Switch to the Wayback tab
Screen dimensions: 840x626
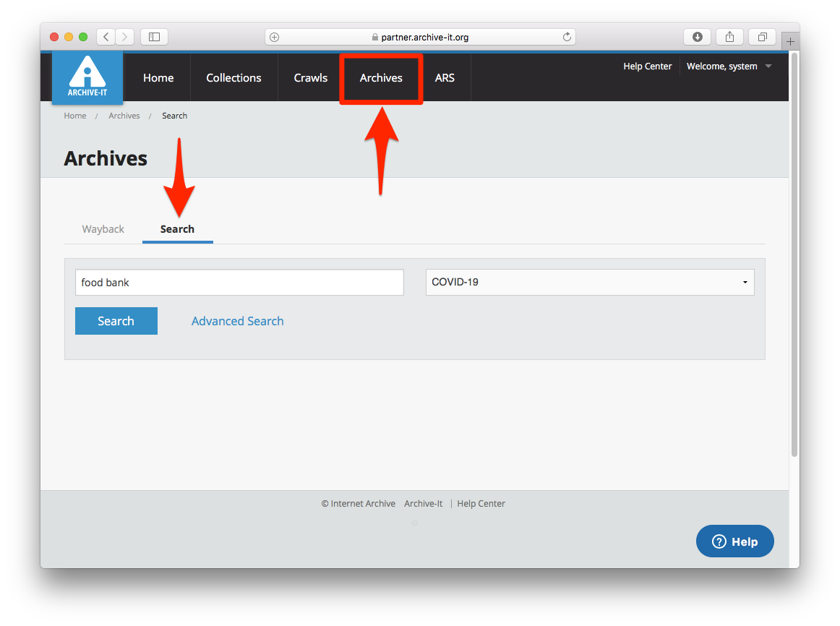click(x=103, y=229)
